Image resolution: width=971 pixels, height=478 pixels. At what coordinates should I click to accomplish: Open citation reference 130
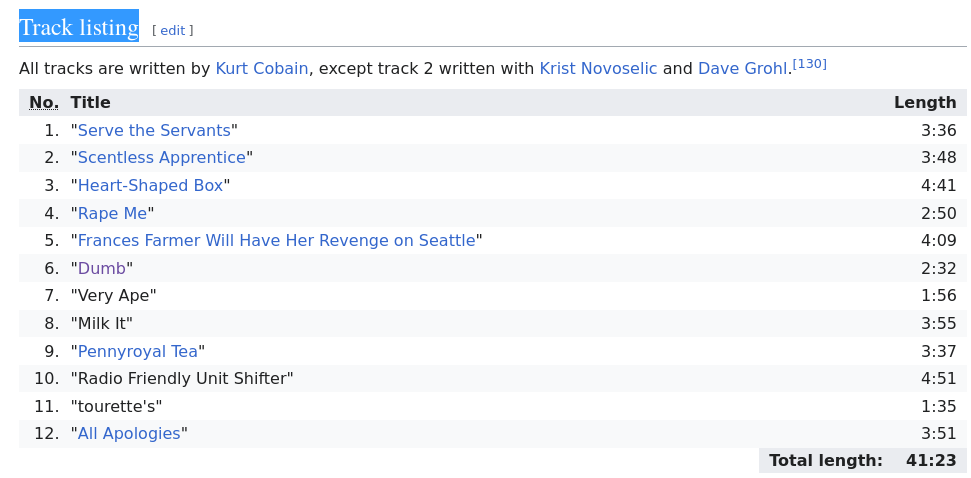809,64
